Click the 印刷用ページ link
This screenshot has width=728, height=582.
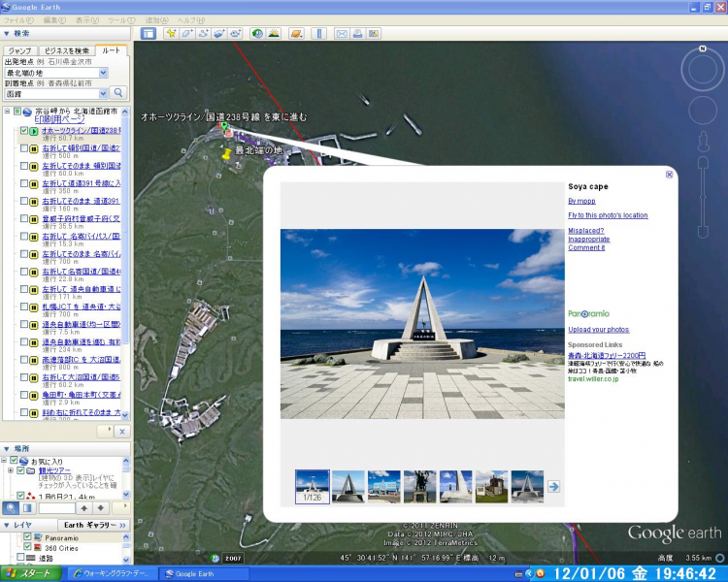(60, 119)
